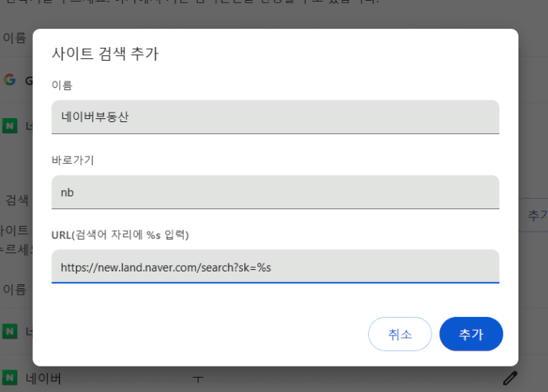Viewport: 548px width, 392px height.
Task: Click the URL(검색어 자리에 %s 입력) label
Action: (125, 234)
